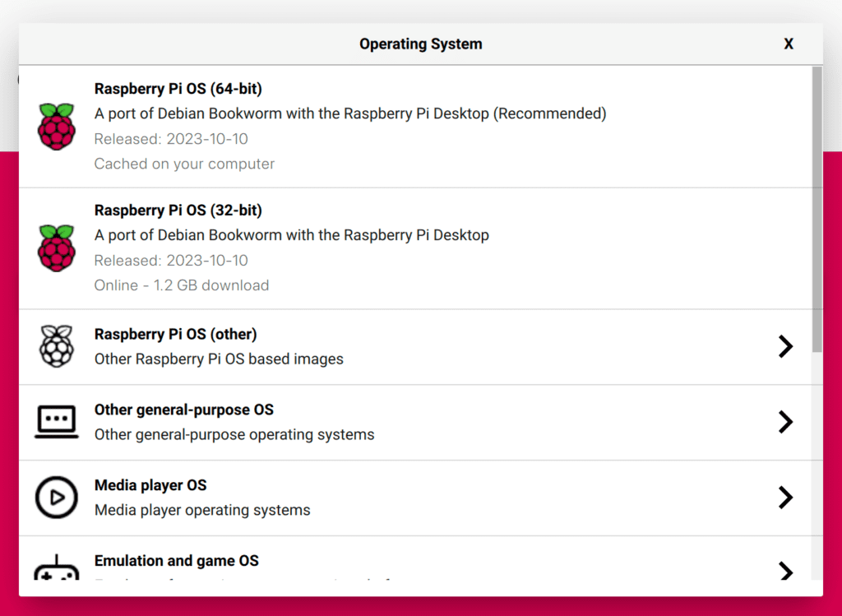The image size is (842, 616).
Task: Select Raspberry Pi OS (32-bit) title
Action: 178,210
